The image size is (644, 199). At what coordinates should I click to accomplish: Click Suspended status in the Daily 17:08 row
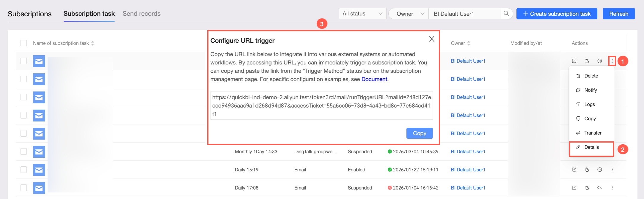click(x=360, y=188)
